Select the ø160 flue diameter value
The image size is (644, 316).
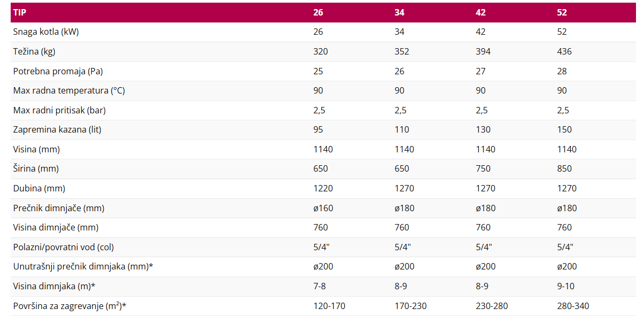point(323,208)
